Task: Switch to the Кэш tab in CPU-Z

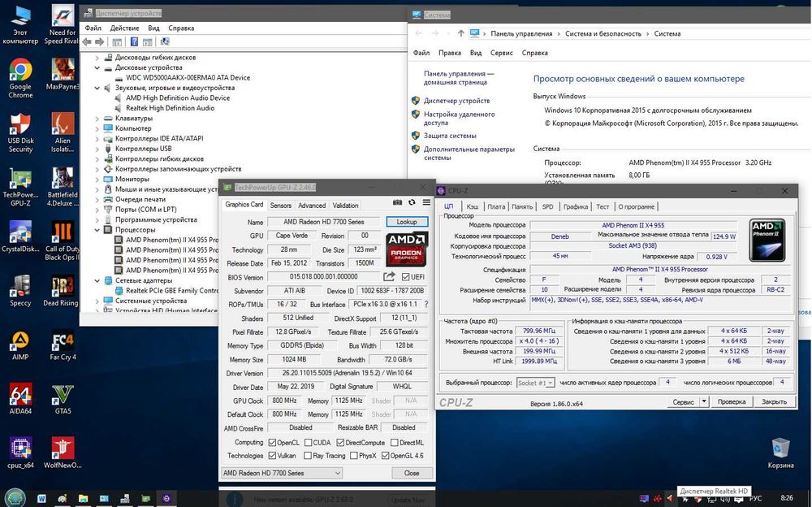Action: [x=473, y=206]
